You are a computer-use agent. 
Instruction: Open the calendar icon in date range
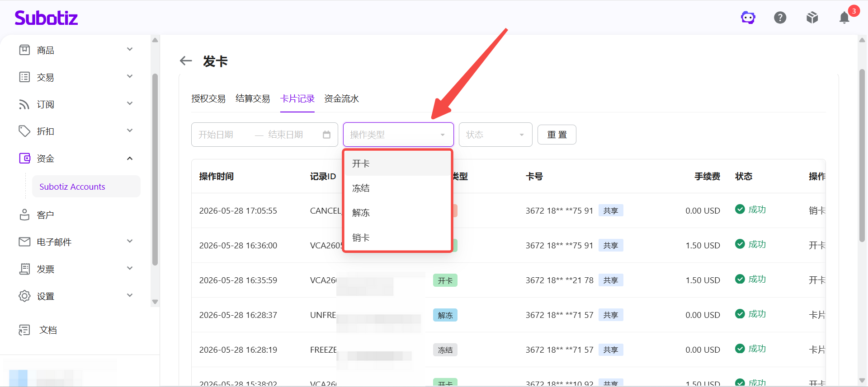[327, 135]
